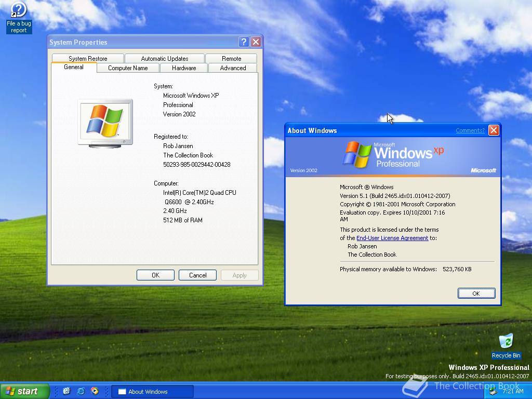Click the 'Version 5.1 (Build 2465...' line

395,196
